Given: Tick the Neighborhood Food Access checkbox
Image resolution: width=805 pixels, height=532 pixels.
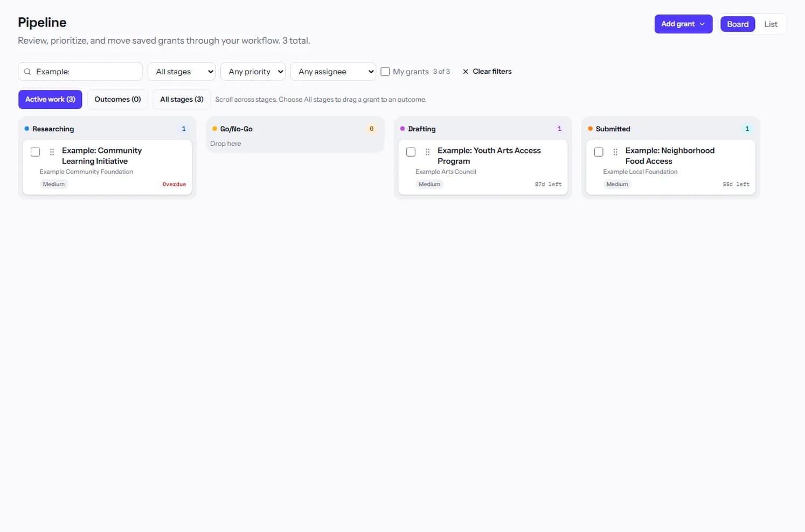Looking at the screenshot, I should 599,152.
